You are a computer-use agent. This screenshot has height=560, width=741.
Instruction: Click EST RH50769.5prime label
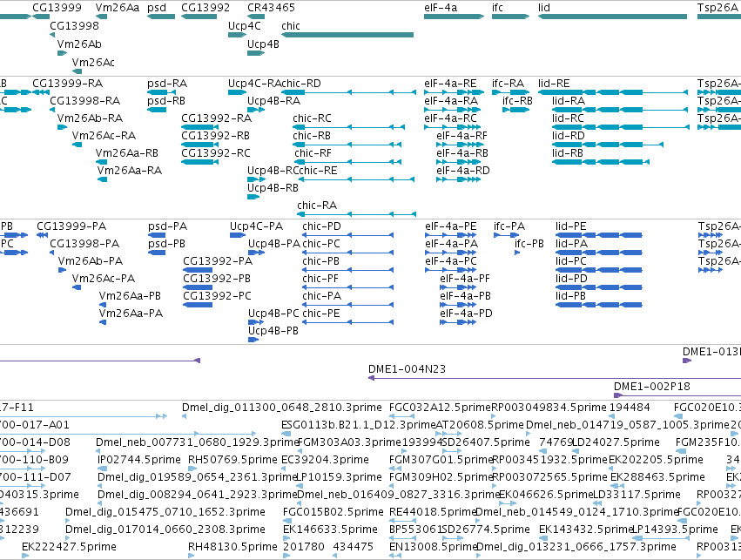pos(233,461)
